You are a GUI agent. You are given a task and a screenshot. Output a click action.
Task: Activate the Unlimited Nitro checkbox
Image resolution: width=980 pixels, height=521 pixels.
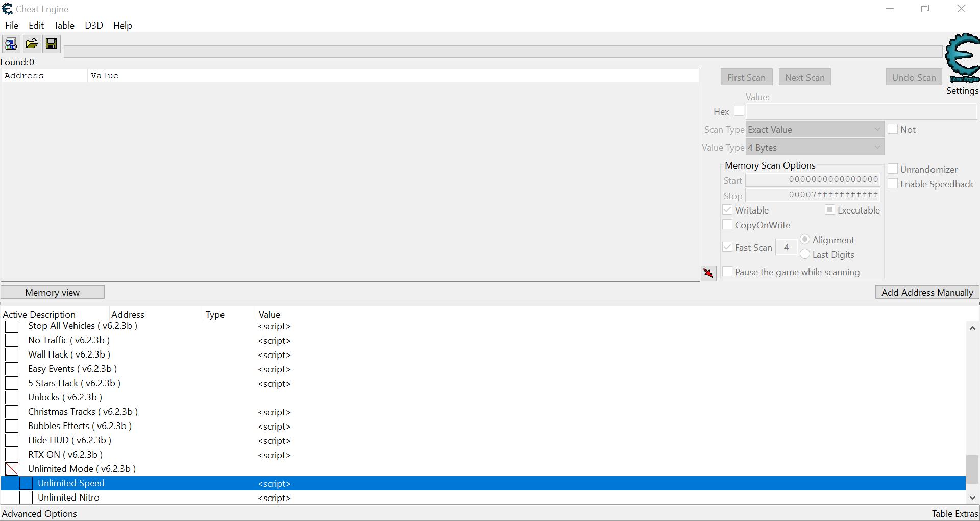[x=26, y=498]
